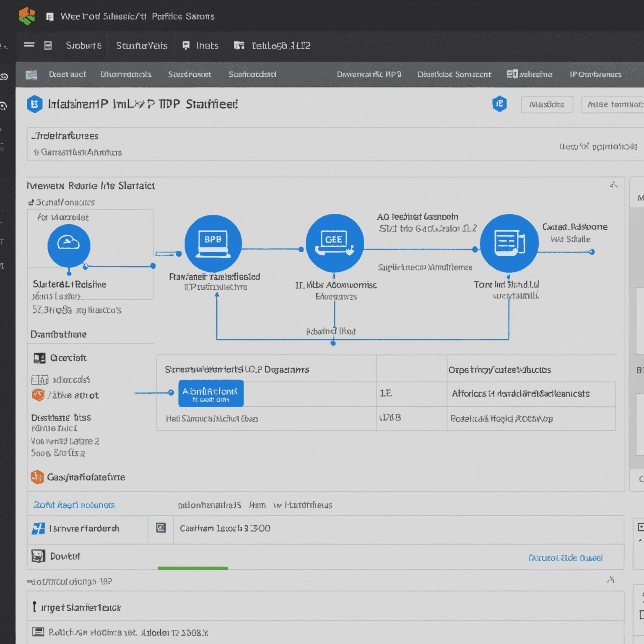Click the green progress bar under the Dovktst row
Image resolution: width=644 pixels, height=644 pixels.
coord(192,568)
